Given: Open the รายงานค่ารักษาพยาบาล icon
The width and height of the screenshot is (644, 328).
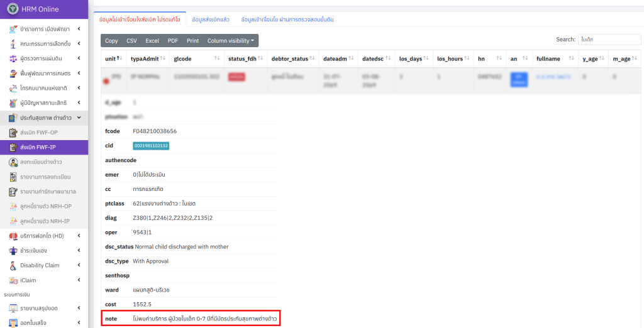Looking at the screenshot, I should (13, 192).
